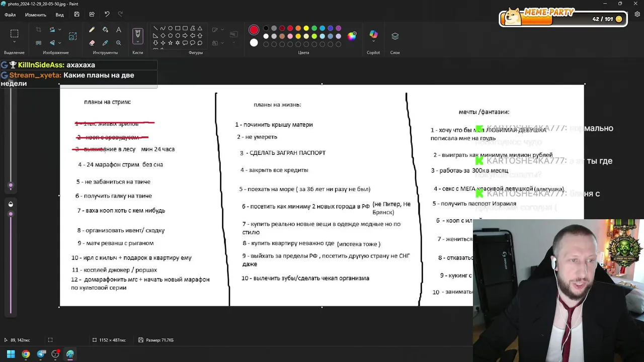Select the Magnifier tool

pyautogui.click(x=119, y=43)
